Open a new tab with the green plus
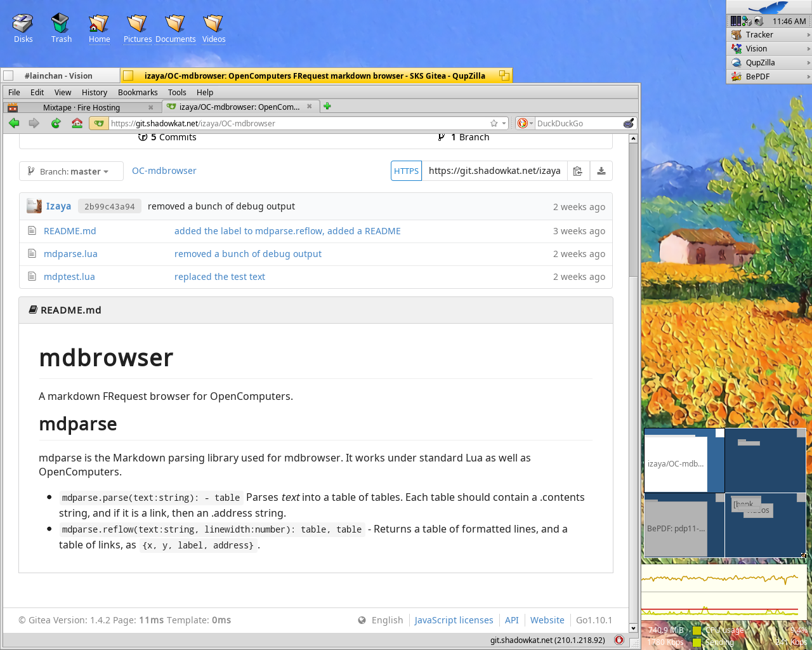Viewport: 812px width, 650px height. [x=327, y=106]
